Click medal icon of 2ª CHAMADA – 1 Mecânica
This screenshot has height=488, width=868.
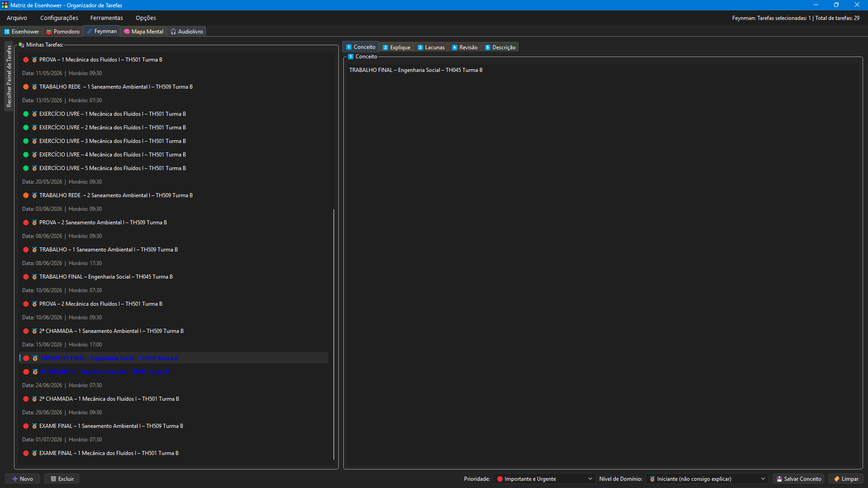pos(34,399)
